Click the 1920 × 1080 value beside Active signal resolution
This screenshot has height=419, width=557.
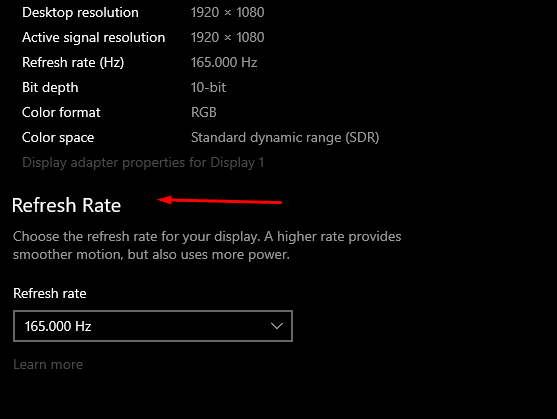(x=227, y=37)
